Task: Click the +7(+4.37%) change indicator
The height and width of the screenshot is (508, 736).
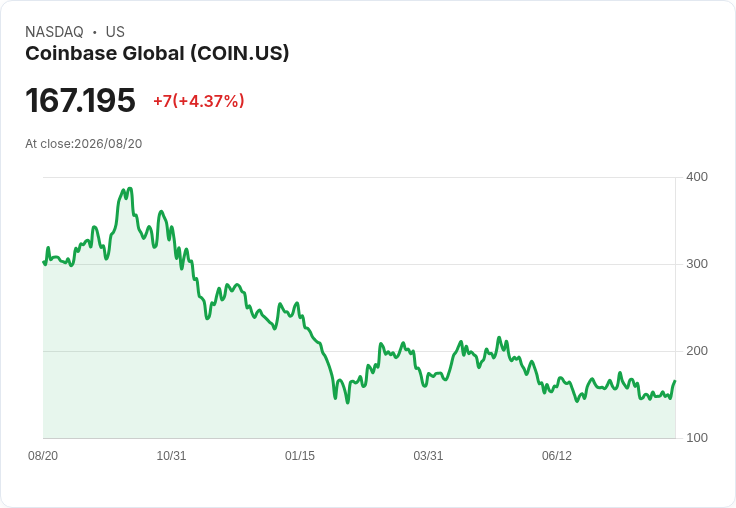Action: 199,101
